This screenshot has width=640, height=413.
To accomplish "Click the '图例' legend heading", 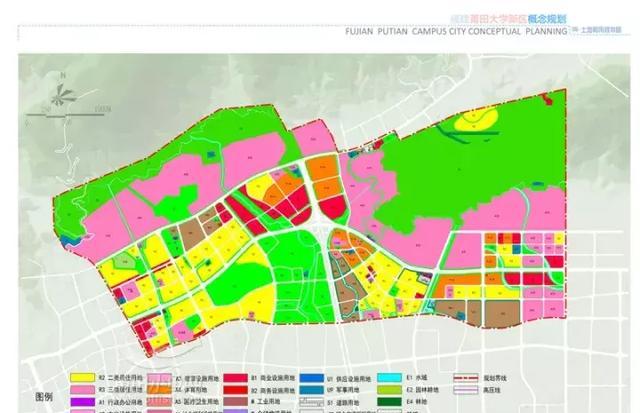I will coord(44,397).
